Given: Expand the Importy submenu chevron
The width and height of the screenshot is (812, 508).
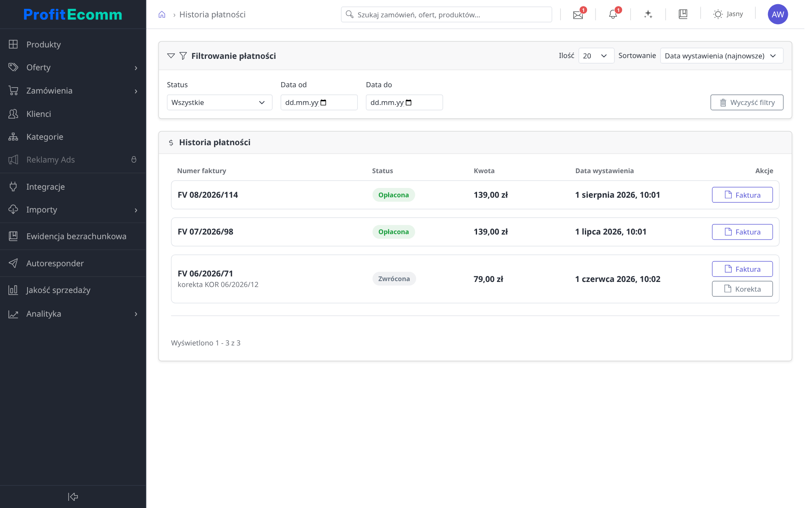Looking at the screenshot, I should 136,210.
